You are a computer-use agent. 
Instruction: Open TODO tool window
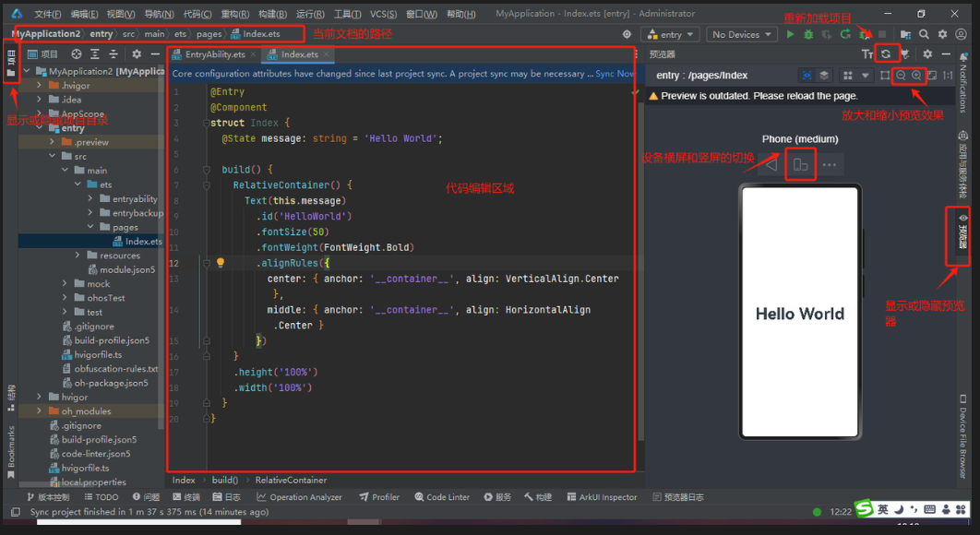pos(102,497)
